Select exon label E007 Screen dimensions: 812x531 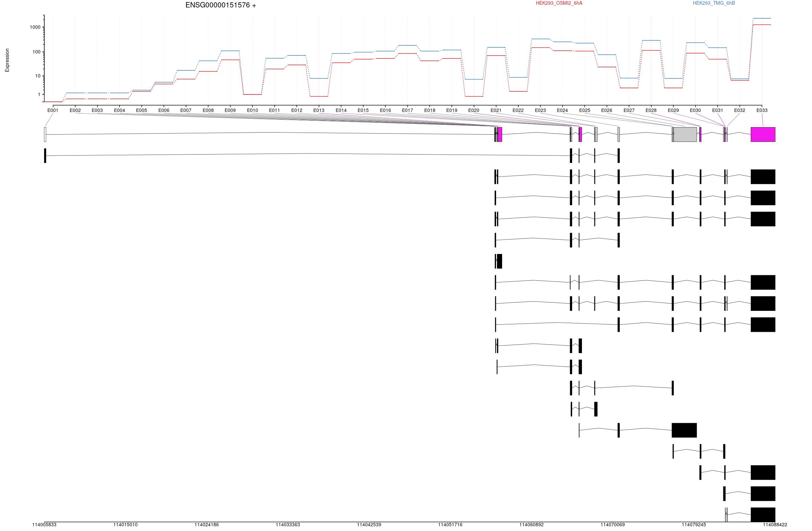[x=186, y=110]
